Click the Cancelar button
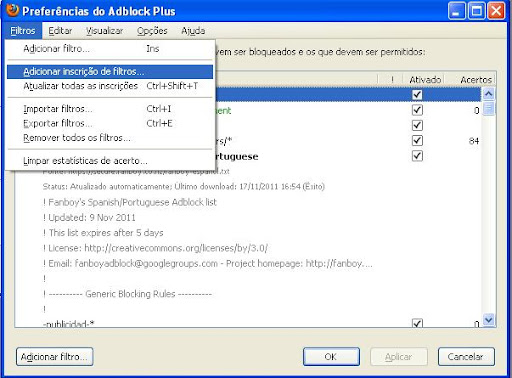Image resolution: width=512 pixels, height=378 pixels. coord(466,357)
